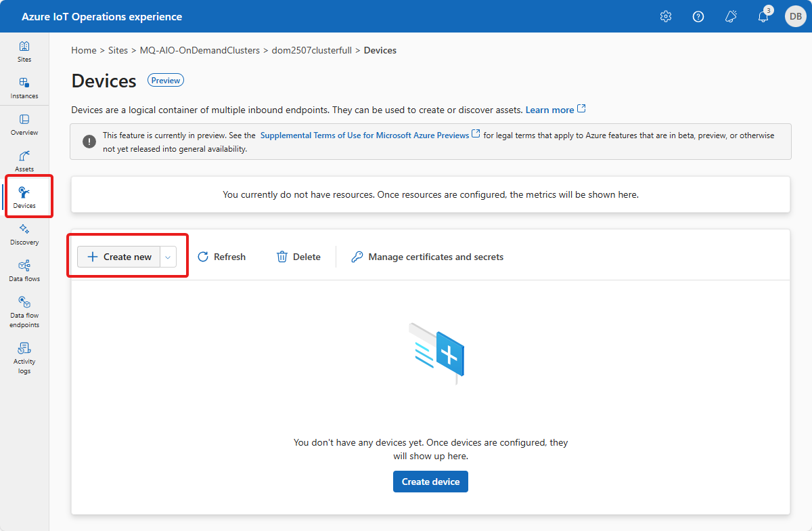This screenshot has height=531, width=812.
Task: Click the Preview badge next to Devices
Action: point(166,81)
